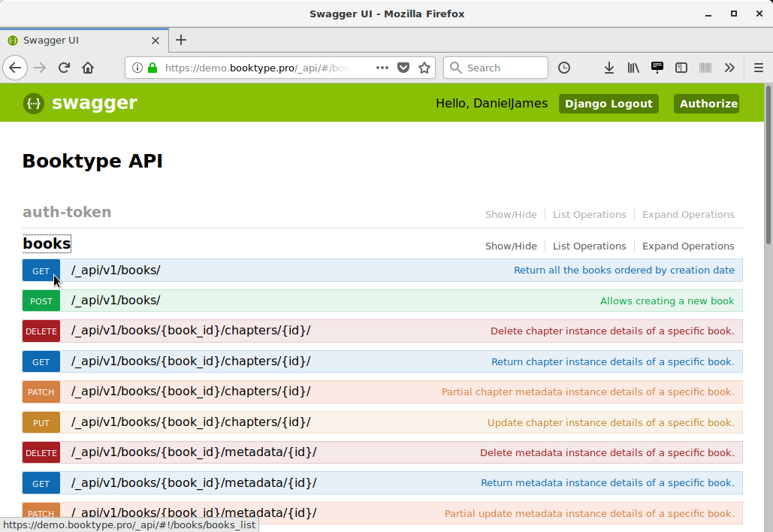Click 'Return metadata instance details' description

click(x=607, y=482)
